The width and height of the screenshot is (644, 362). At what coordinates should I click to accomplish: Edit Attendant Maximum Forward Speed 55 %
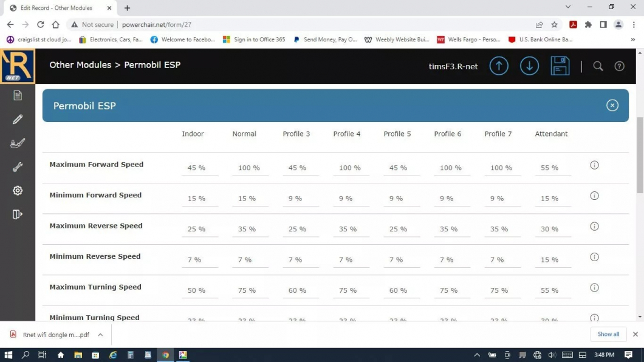point(553,168)
